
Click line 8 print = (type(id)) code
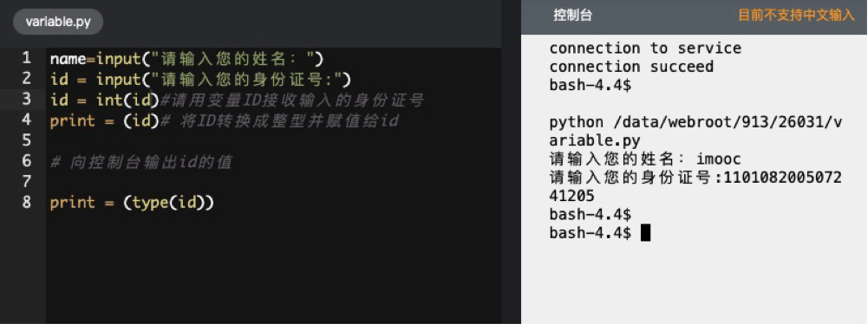click(x=132, y=203)
